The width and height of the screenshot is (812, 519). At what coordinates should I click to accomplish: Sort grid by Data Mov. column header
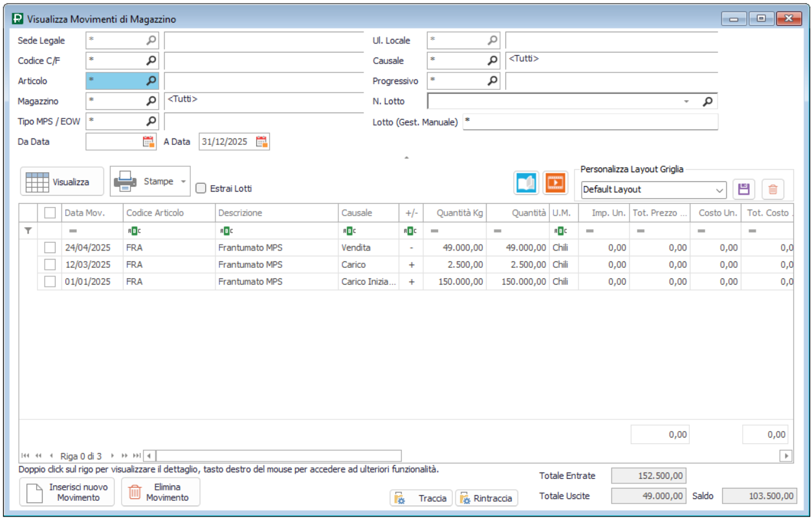tap(85, 213)
